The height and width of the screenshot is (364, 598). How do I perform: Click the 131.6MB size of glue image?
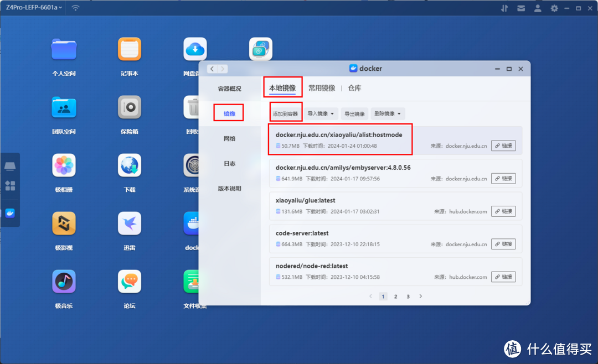pos(292,211)
